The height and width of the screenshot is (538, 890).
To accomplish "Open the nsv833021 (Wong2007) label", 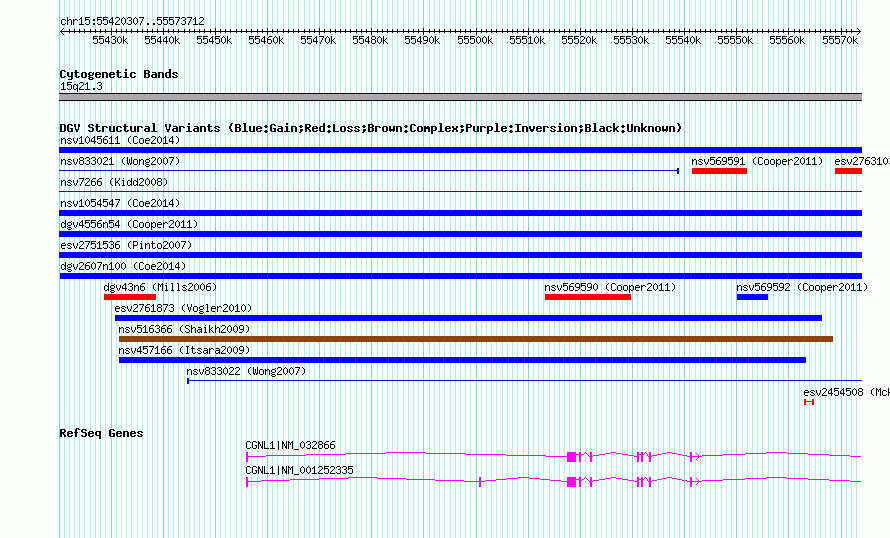I will [x=120, y=161].
